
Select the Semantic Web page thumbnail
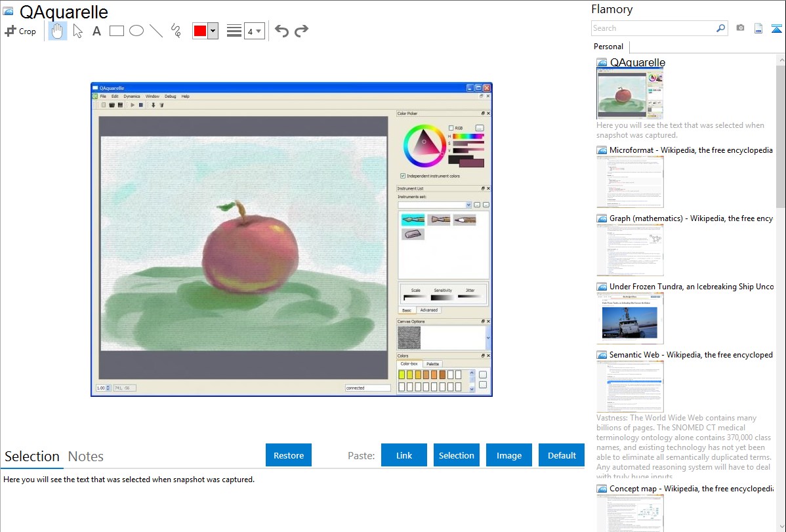[630, 386]
